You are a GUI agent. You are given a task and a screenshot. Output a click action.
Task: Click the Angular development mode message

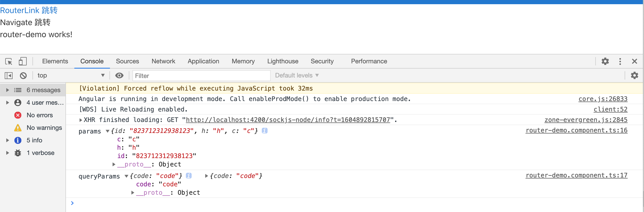click(245, 99)
